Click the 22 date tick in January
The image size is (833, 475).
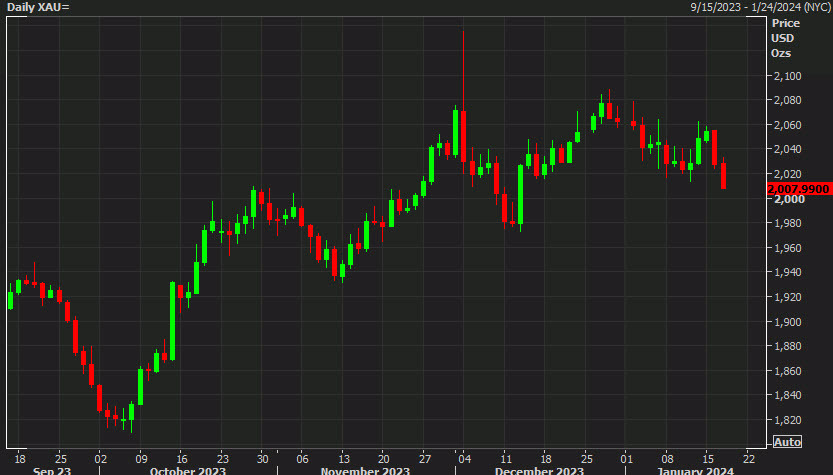(749, 459)
